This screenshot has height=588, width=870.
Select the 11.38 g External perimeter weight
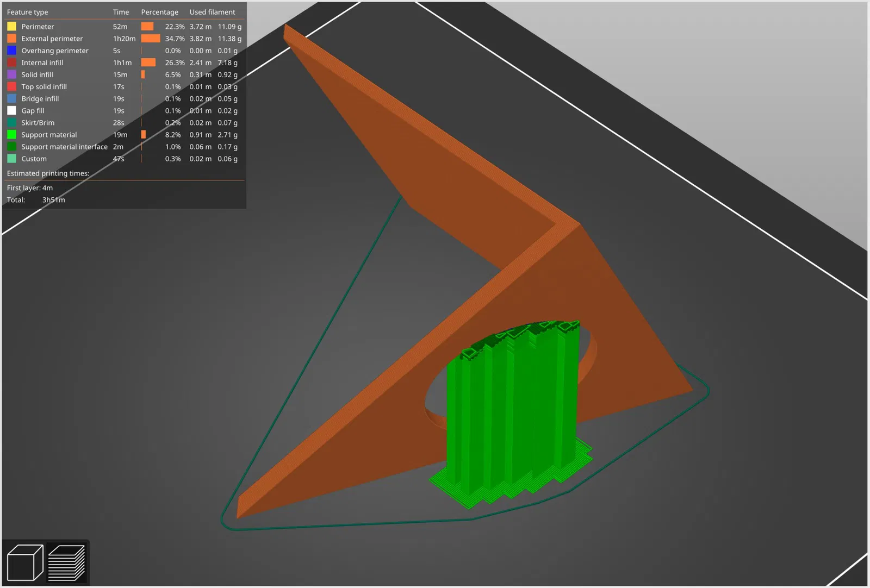click(230, 39)
